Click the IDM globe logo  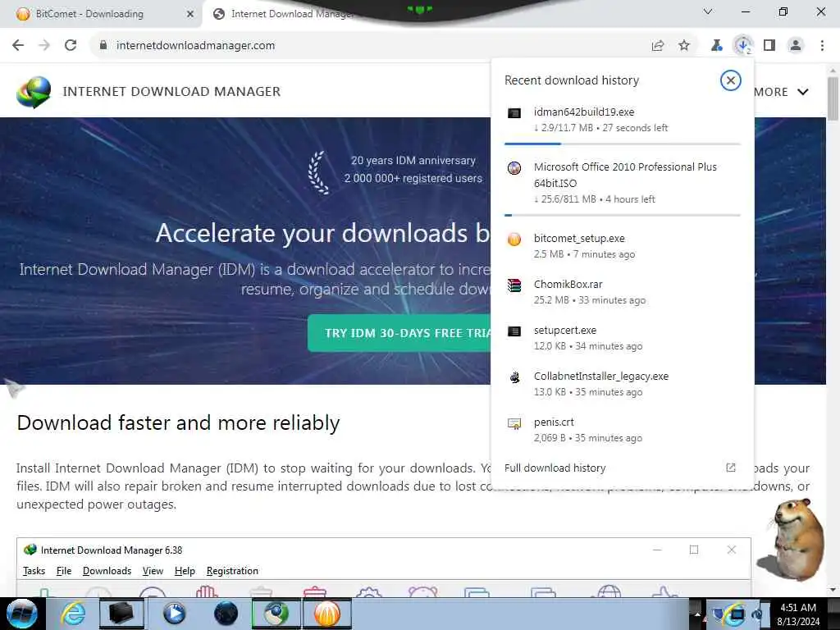[x=34, y=92]
